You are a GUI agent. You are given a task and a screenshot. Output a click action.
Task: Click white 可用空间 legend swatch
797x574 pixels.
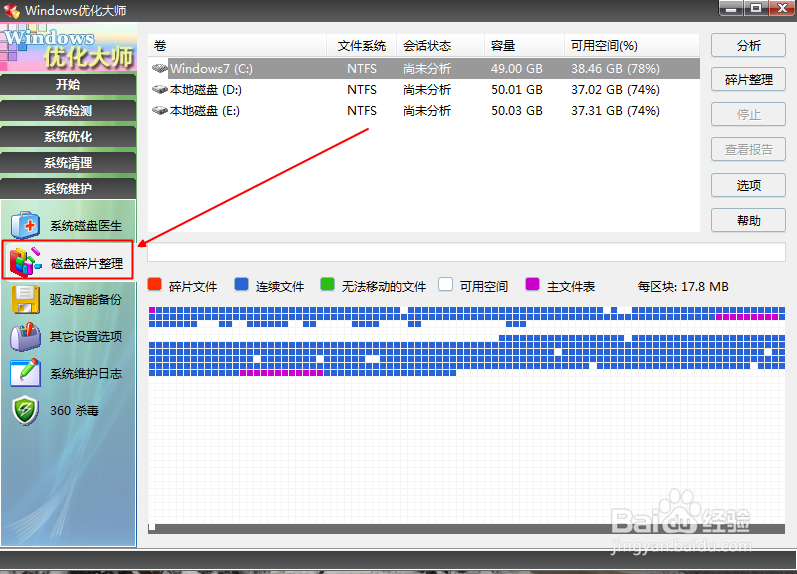(x=445, y=284)
